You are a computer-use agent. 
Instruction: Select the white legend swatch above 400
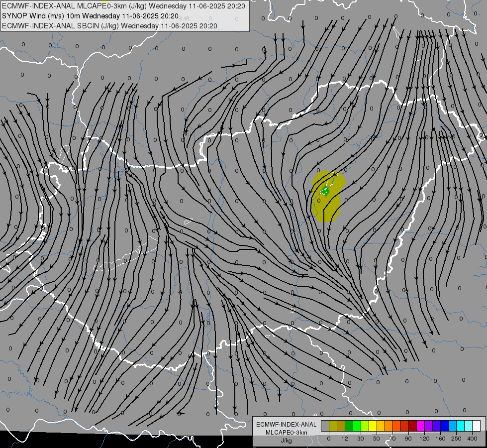[477, 426]
